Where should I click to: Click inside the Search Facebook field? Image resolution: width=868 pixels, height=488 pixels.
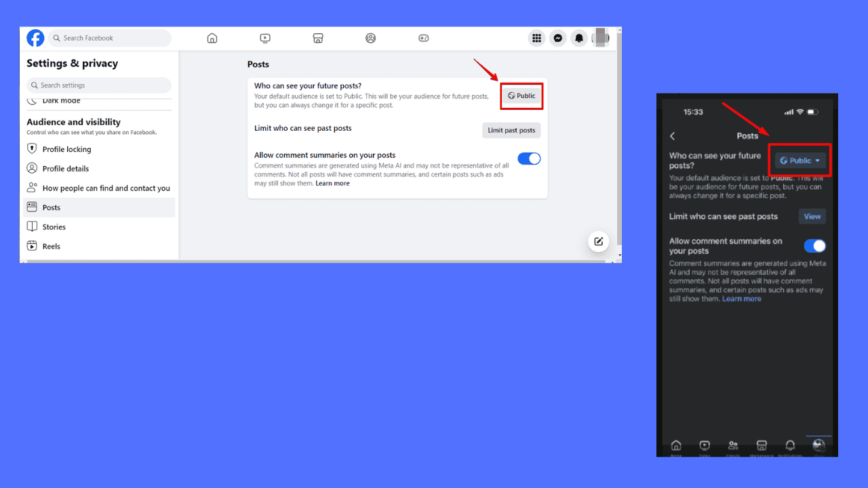(x=110, y=38)
